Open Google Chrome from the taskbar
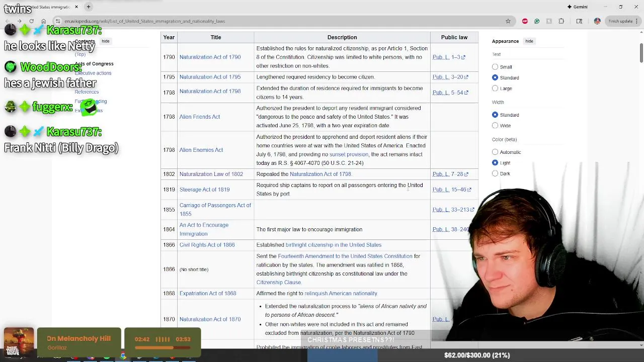644x362 pixels. 123,356
